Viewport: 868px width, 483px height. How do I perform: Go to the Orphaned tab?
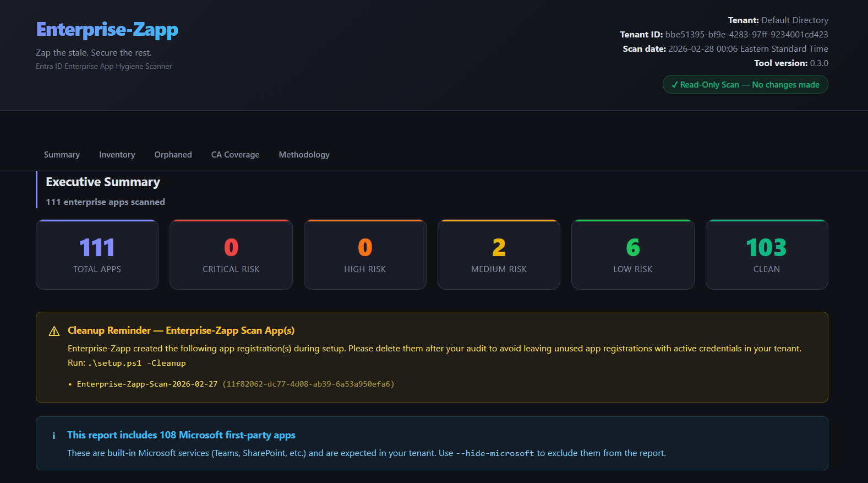click(x=173, y=155)
